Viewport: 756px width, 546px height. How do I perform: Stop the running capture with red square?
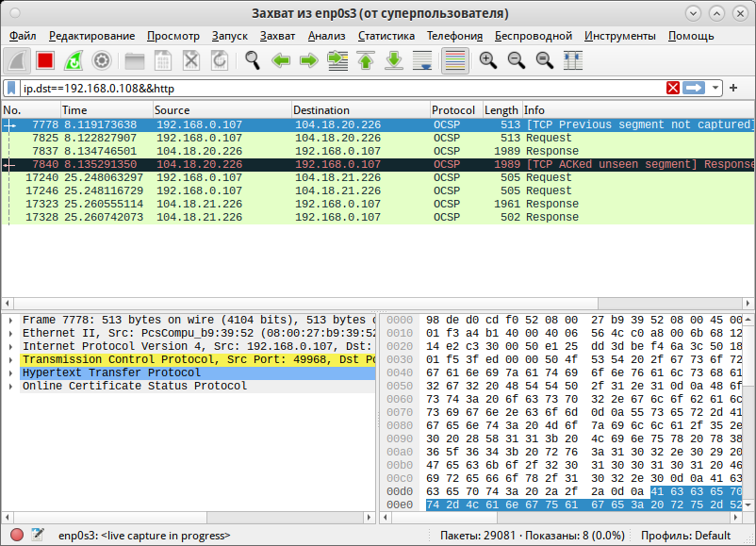(x=45, y=60)
